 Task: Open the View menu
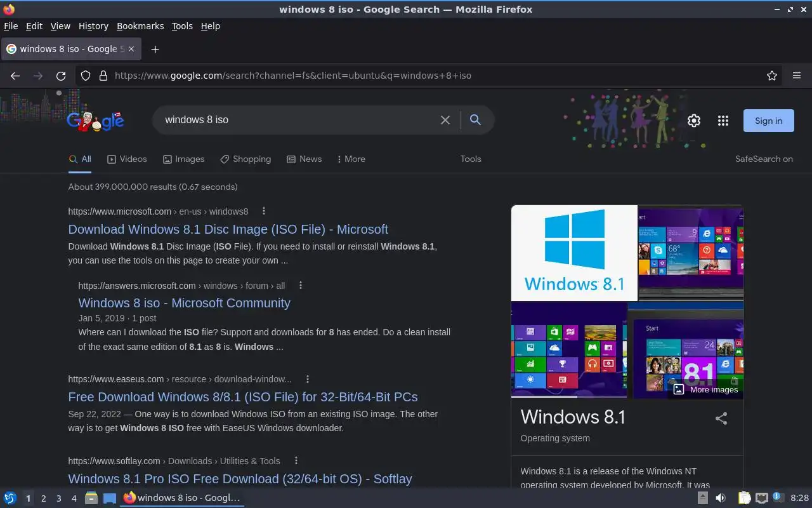tap(60, 26)
